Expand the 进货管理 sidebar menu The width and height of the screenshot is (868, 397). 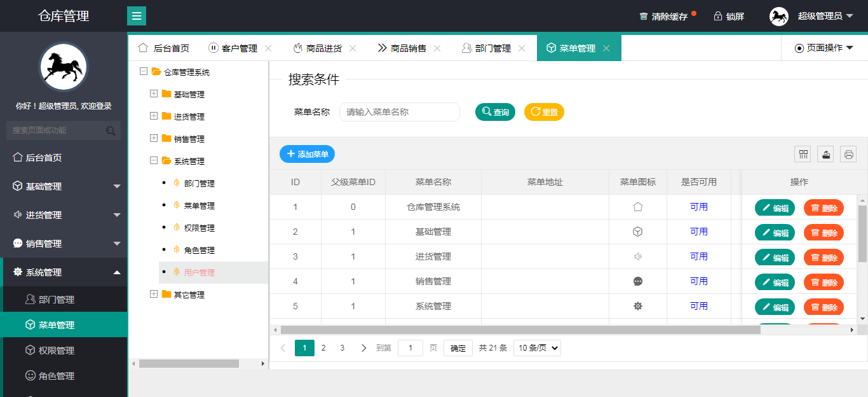(64, 215)
